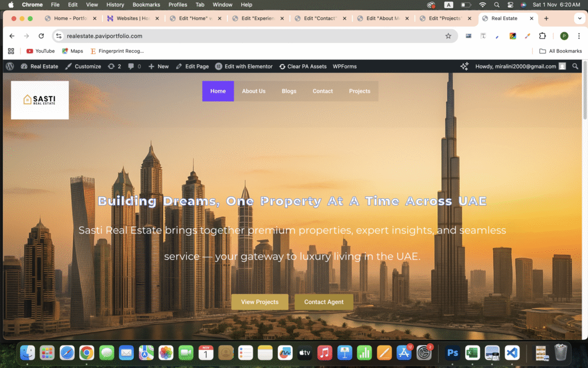Click the comments bubble in admin bar
This screenshot has height=368, width=588.
click(134, 66)
